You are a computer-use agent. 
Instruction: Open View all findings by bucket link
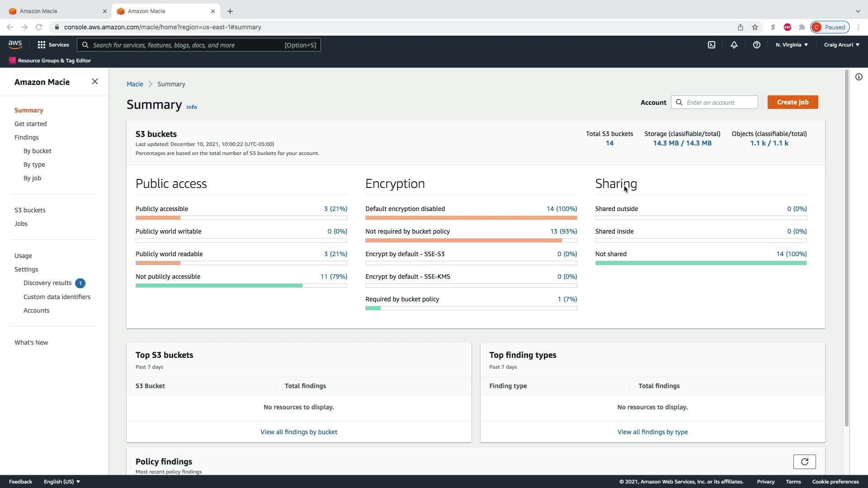pyautogui.click(x=298, y=432)
